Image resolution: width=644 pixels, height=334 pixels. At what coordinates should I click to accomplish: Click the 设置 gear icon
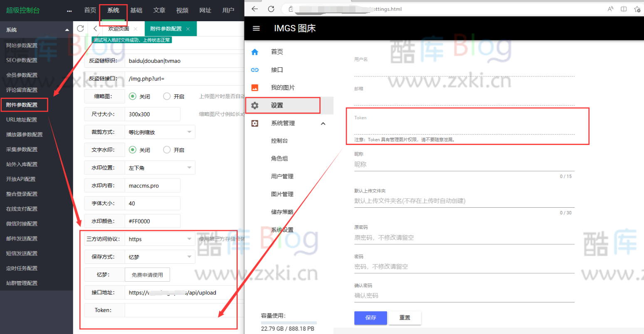255,105
